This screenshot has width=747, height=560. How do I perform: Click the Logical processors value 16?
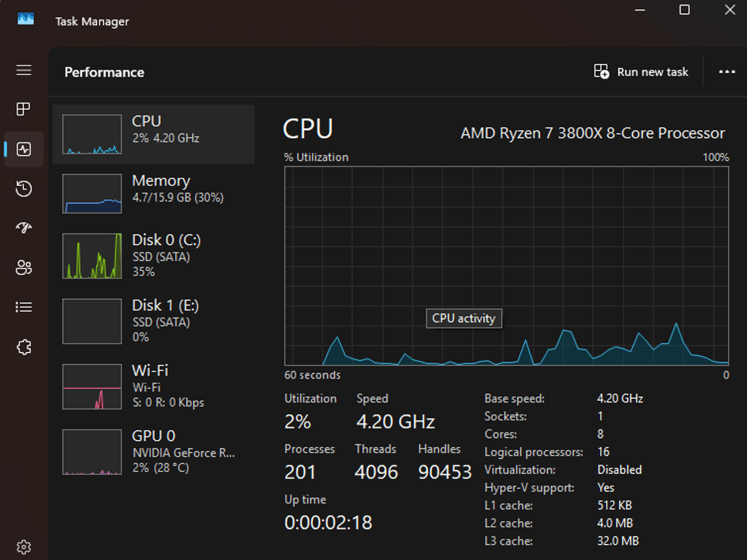click(603, 452)
